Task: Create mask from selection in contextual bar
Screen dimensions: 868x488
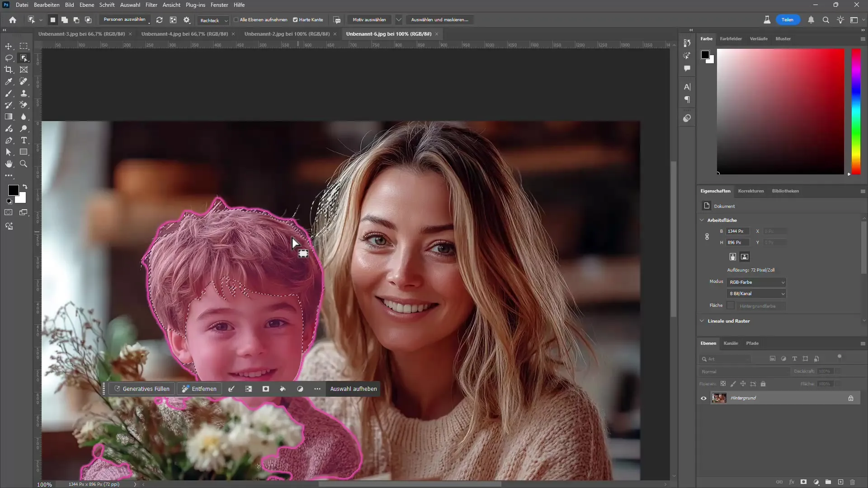Action: coord(266,389)
